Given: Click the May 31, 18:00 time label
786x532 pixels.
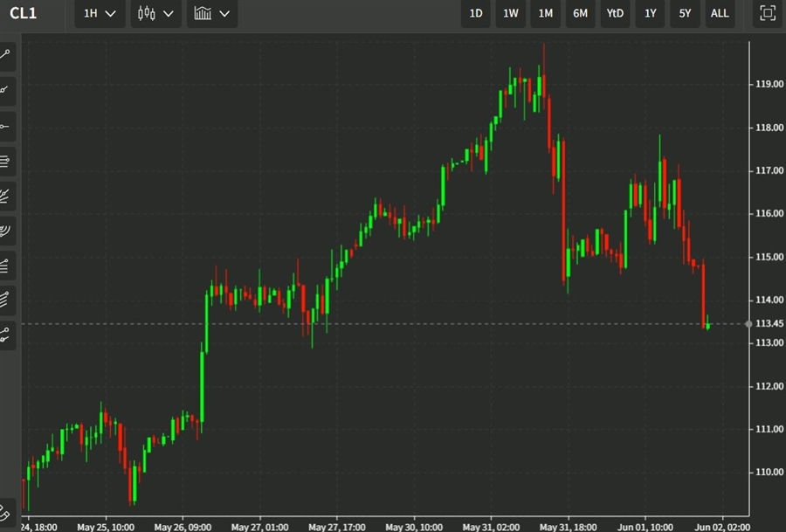Looking at the screenshot, I should [568, 527].
